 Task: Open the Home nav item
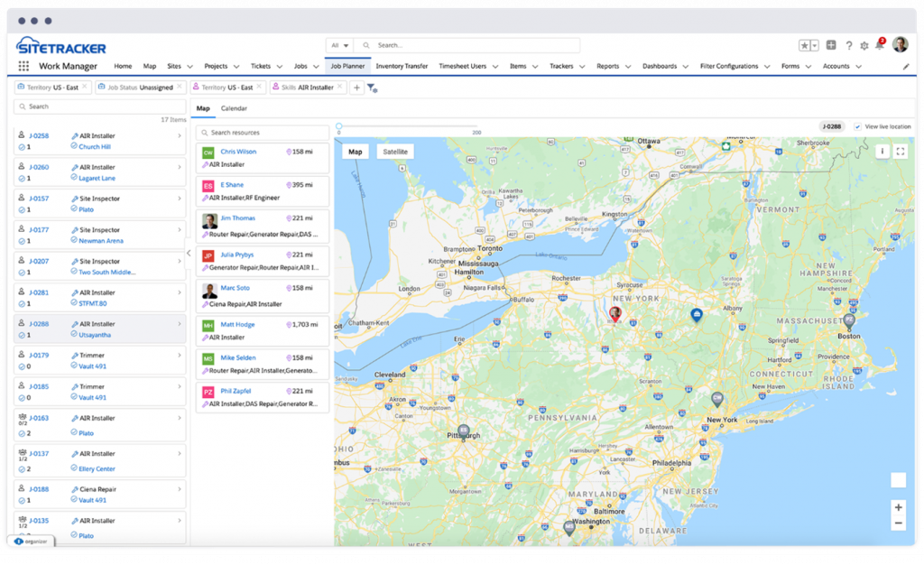coord(123,66)
